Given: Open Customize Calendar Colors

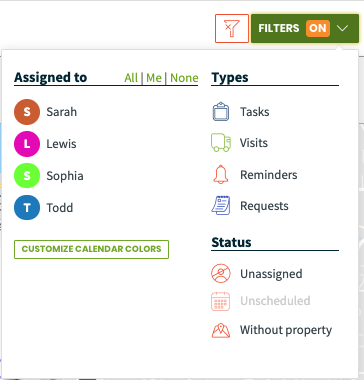Looking at the screenshot, I should (91, 249).
